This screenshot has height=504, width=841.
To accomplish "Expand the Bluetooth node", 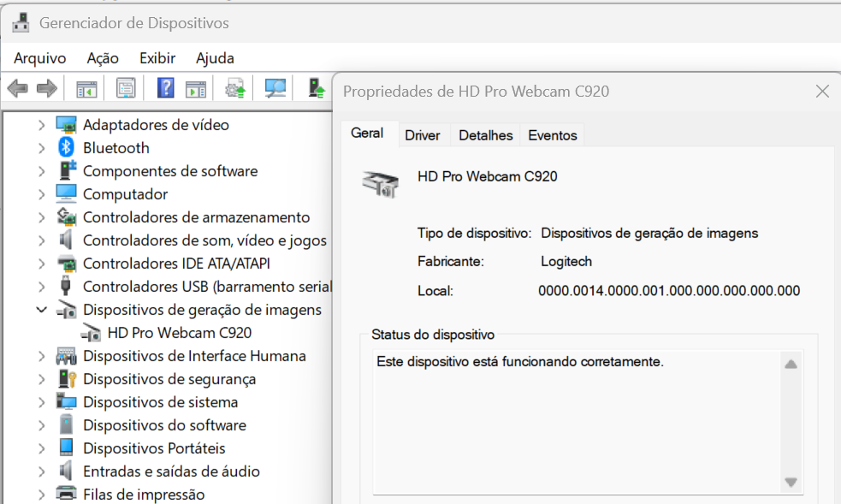I will point(41,148).
